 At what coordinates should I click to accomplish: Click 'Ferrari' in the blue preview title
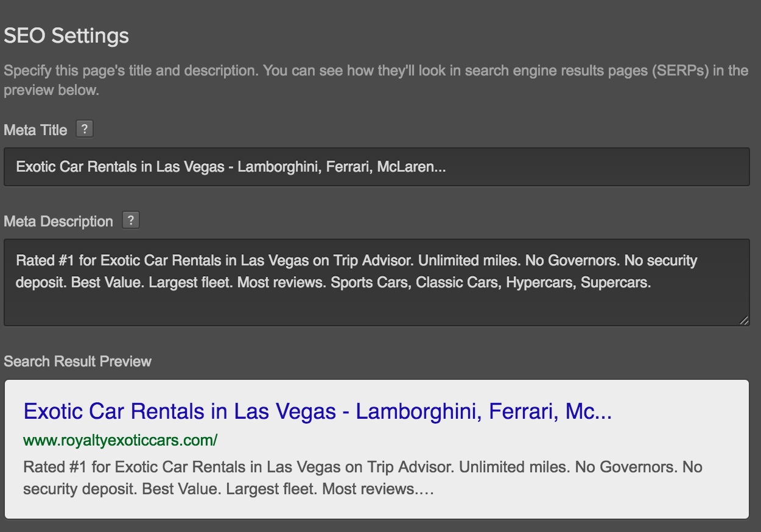tap(524, 412)
